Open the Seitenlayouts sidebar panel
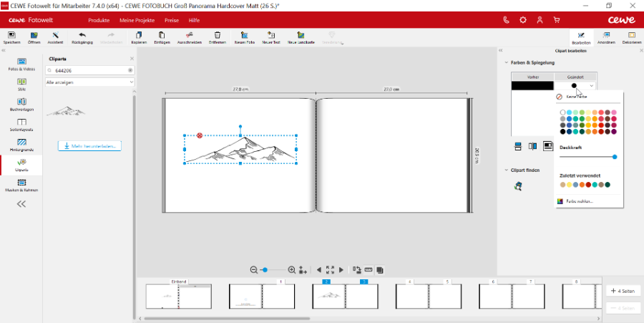This screenshot has width=644, height=323. (x=21, y=125)
